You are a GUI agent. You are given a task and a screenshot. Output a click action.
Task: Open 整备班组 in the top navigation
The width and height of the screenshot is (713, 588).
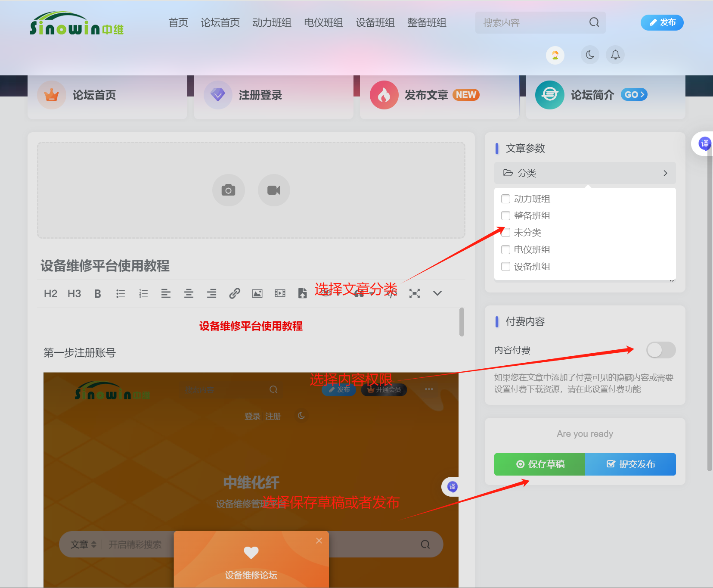point(427,22)
